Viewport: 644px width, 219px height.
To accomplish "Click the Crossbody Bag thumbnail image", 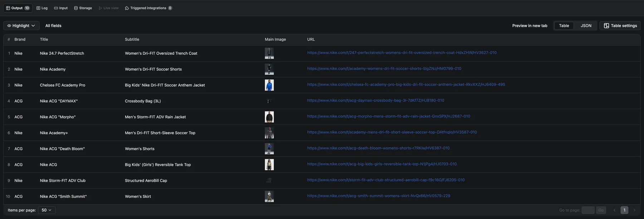I will [x=269, y=101].
